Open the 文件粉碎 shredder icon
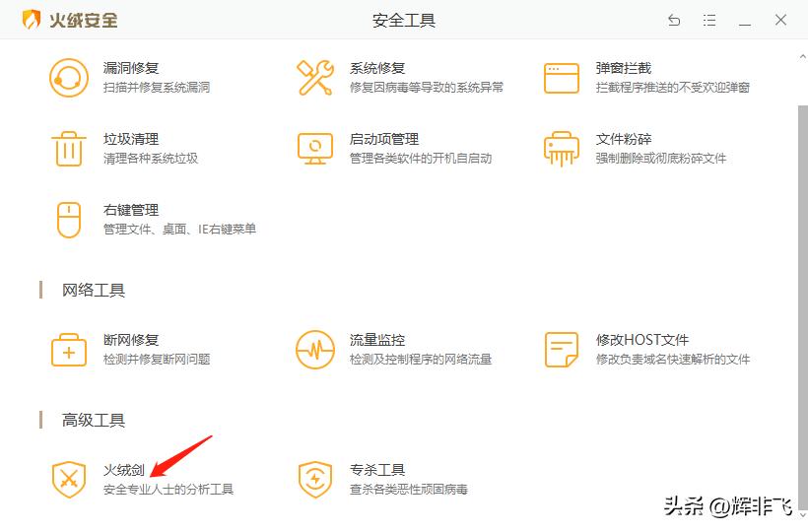This screenshot has height=532, width=808. tap(562, 149)
